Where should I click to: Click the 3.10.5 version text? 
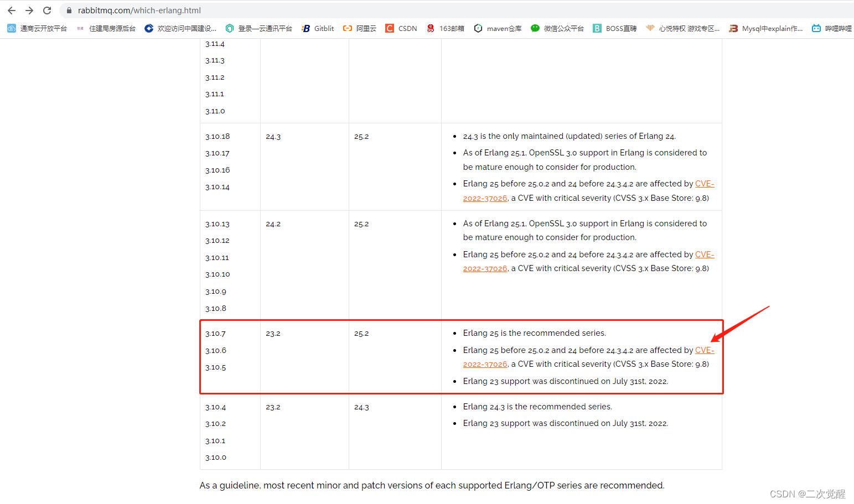(x=215, y=367)
